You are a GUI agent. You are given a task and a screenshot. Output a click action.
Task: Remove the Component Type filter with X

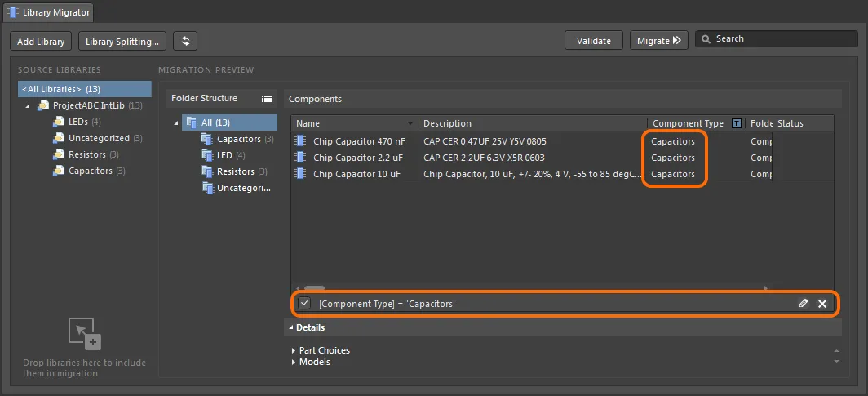(x=822, y=304)
